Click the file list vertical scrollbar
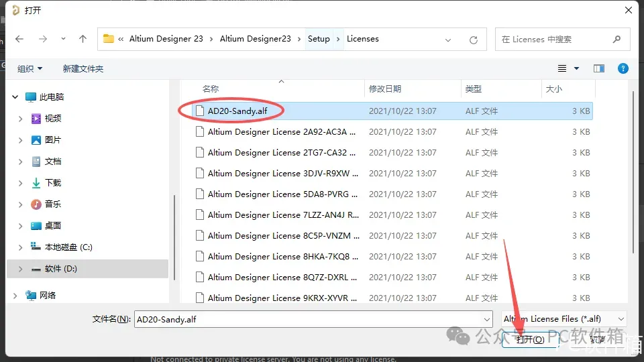 click(633, 172)
